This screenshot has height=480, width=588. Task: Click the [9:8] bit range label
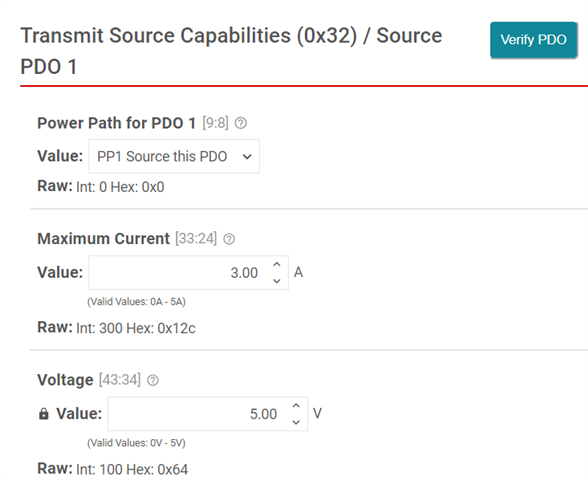pos(216,123)
